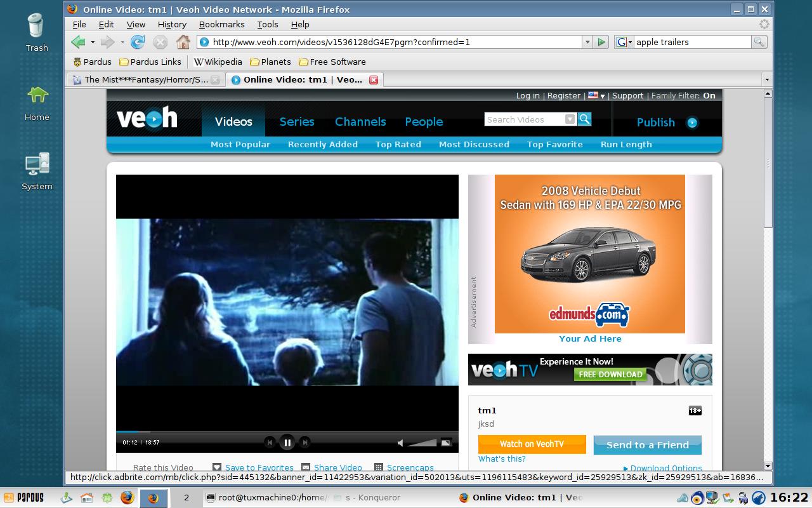Open the list-all-tabs dropdown
Viewport: 812px width, 508px height.
coord(766,79)
